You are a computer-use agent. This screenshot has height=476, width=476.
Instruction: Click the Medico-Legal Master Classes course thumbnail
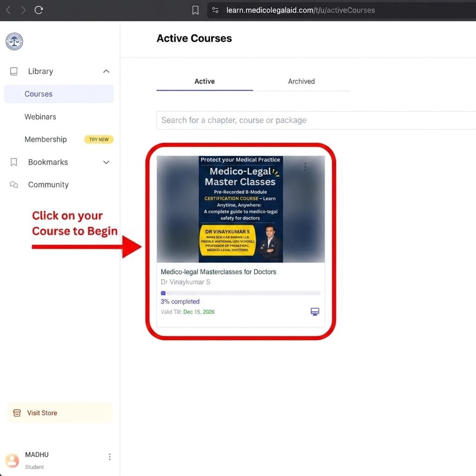tap(240, 209)
